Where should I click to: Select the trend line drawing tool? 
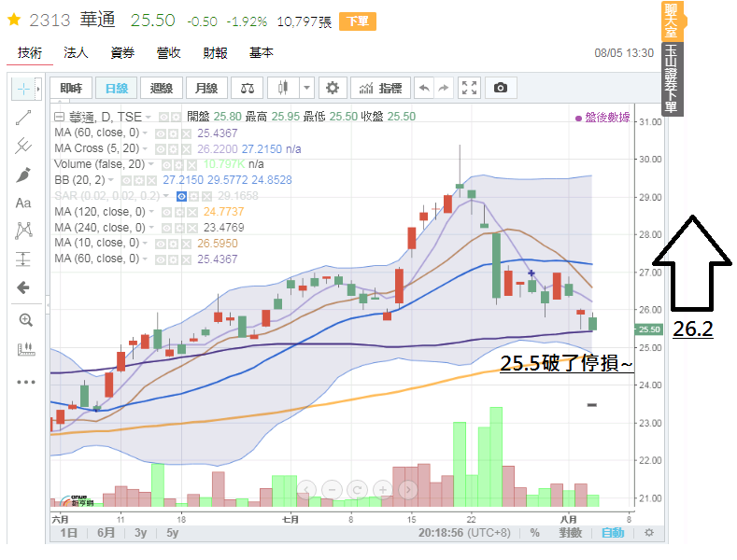point(23,118)
